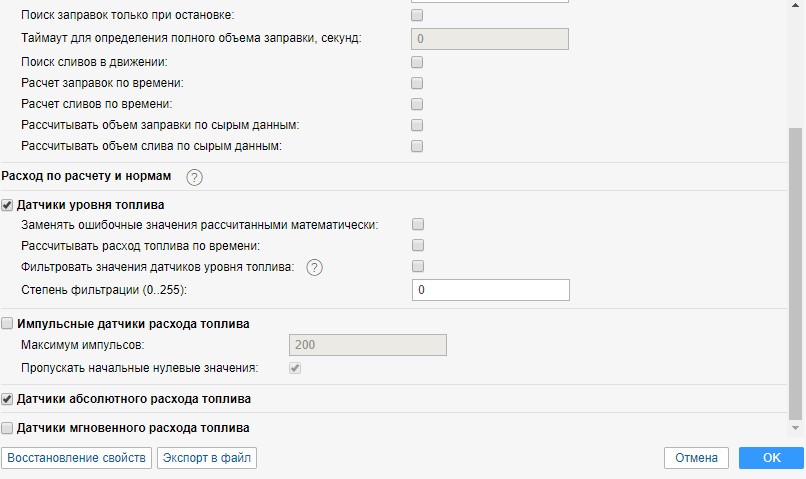This screenshot has height=479, width=806.
Task: Enable Фильтровать значения датчиков уровня топлива
Action: pos(417,266)
